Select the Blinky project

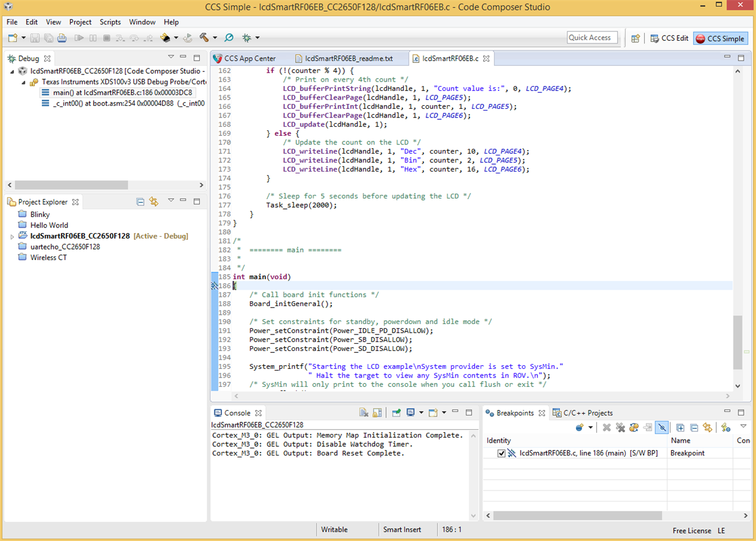pyautogui.click(x=40, y=215)
